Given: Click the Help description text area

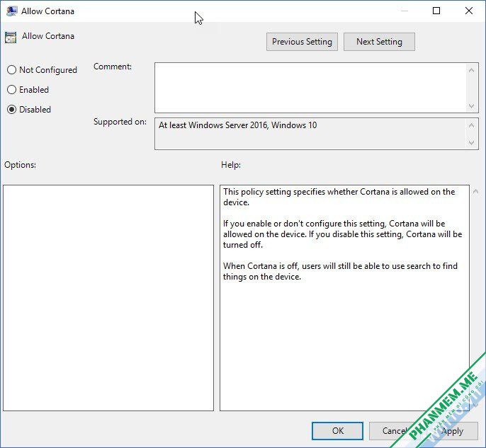Looking at the screenshot, I should click(344, 298).
